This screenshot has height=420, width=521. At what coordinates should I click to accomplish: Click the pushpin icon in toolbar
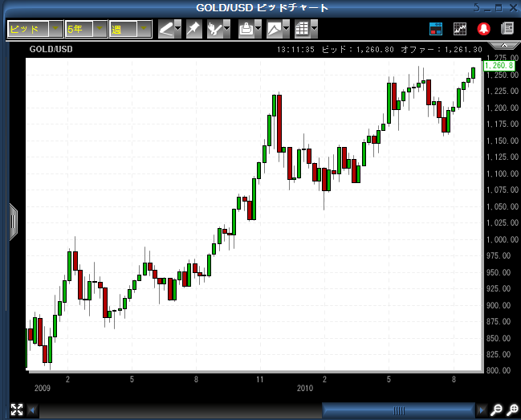pyautogui.click(x=193, y=29)
